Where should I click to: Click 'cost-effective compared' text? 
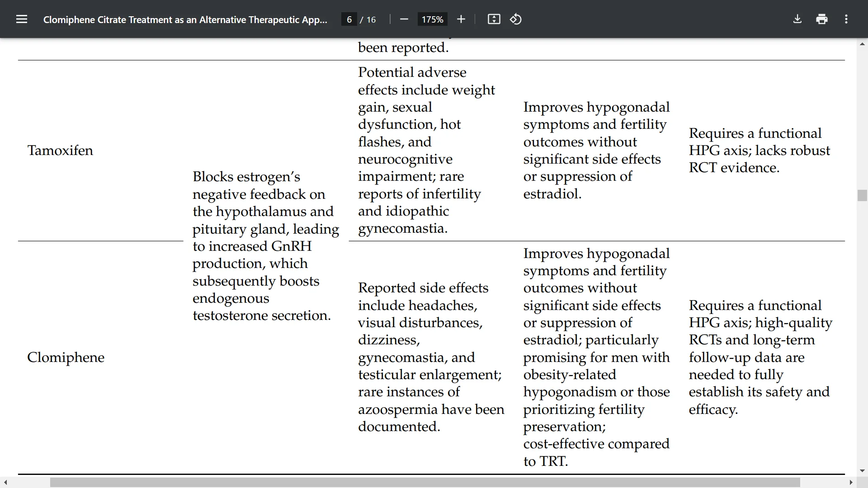[x=596, y=444]
